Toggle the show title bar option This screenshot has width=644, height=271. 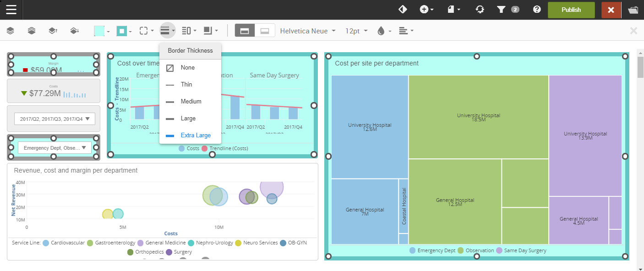pos(245,31)
